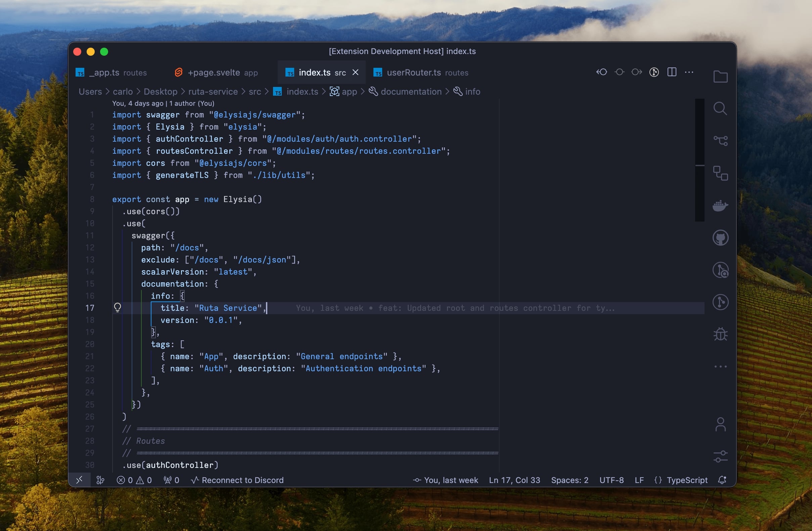
Task: Click the lightbulb code action on line 17
Action: 117,307
